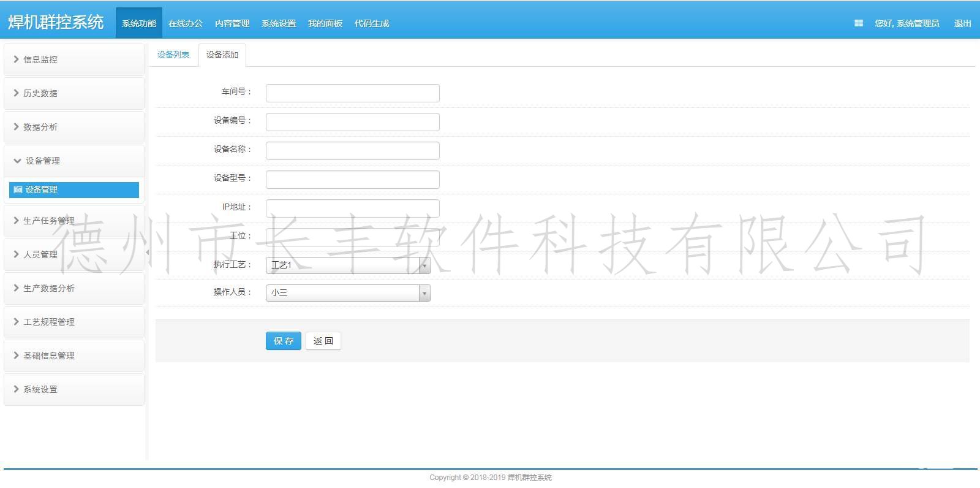
Task: Switch to the 设备列表 tab
Action: click(x=173, y=55)
